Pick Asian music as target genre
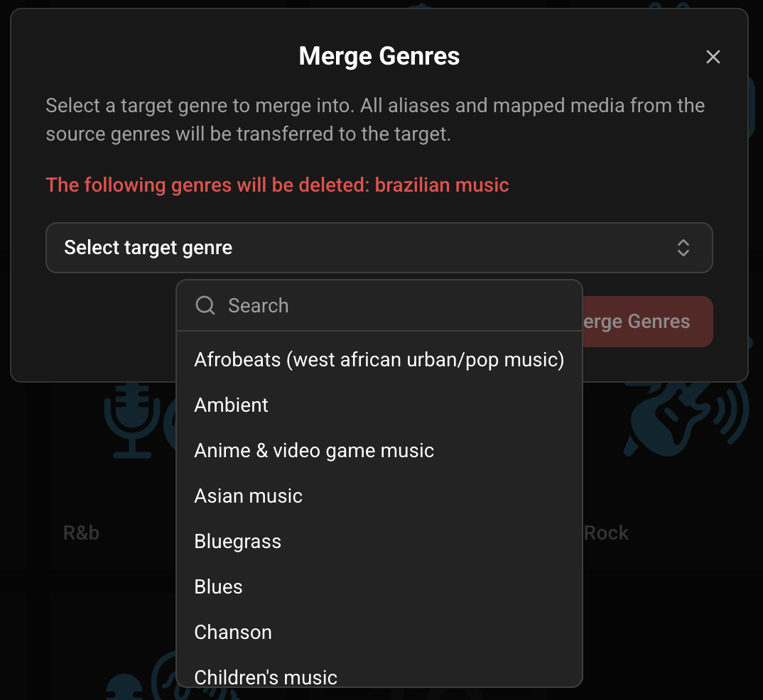The image size is (763, 700). point(249,496)
